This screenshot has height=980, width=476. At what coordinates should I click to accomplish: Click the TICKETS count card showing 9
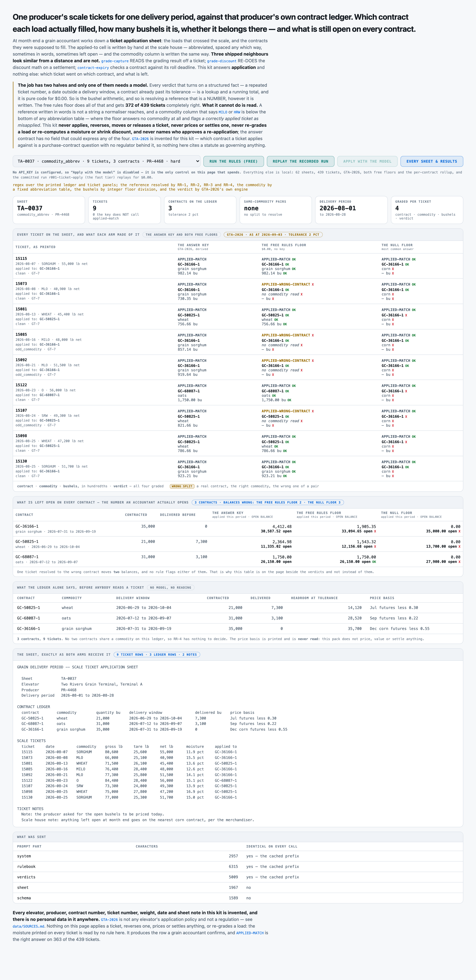124,210
